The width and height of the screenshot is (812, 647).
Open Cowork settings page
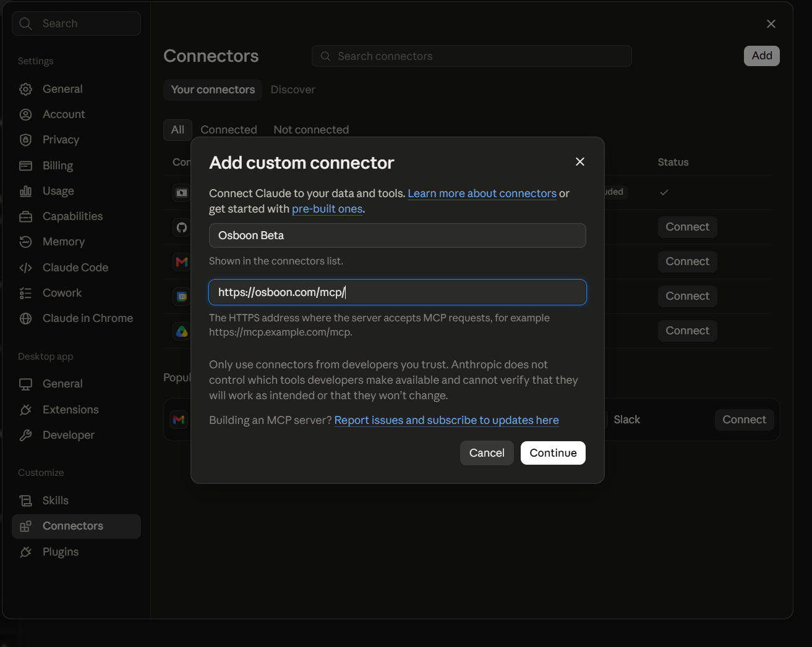click(76, 293)
